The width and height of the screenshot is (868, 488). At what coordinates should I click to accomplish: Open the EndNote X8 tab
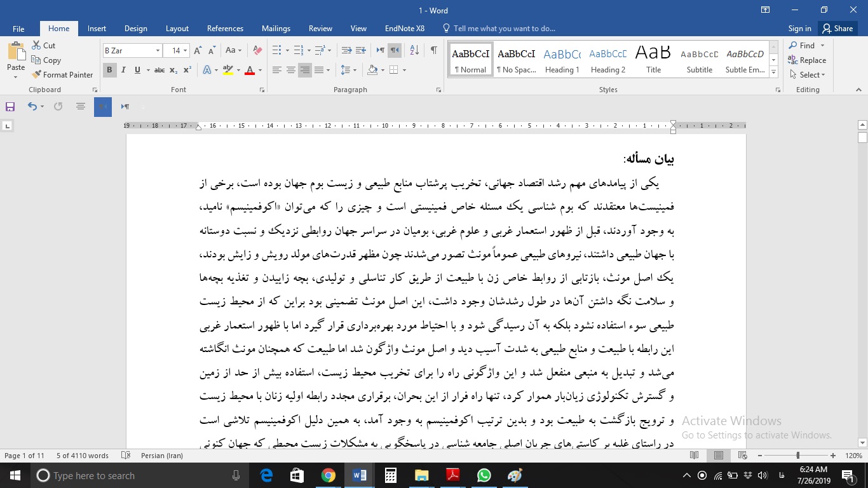click(404, 29)
